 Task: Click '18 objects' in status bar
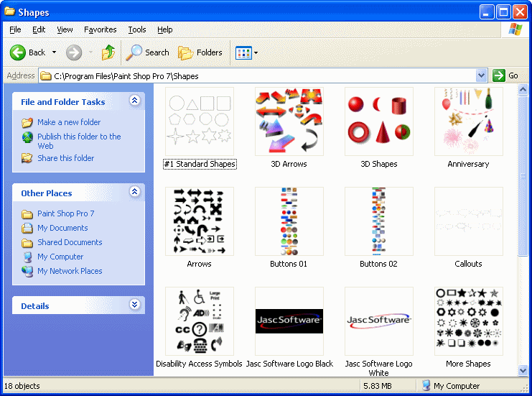22,386
